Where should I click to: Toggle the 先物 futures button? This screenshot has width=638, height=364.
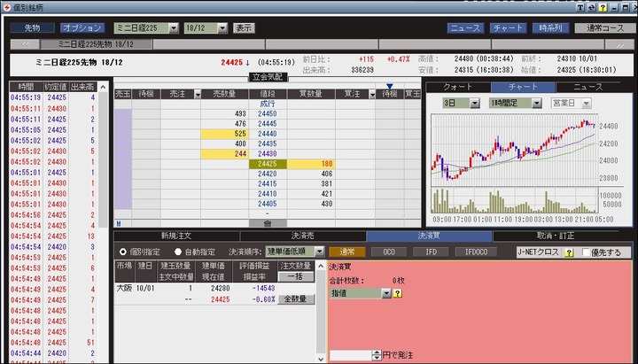[x=33, y=27]
